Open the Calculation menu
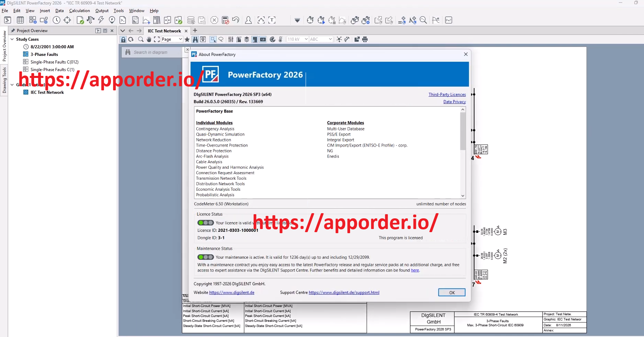 (x=79, y=11)
